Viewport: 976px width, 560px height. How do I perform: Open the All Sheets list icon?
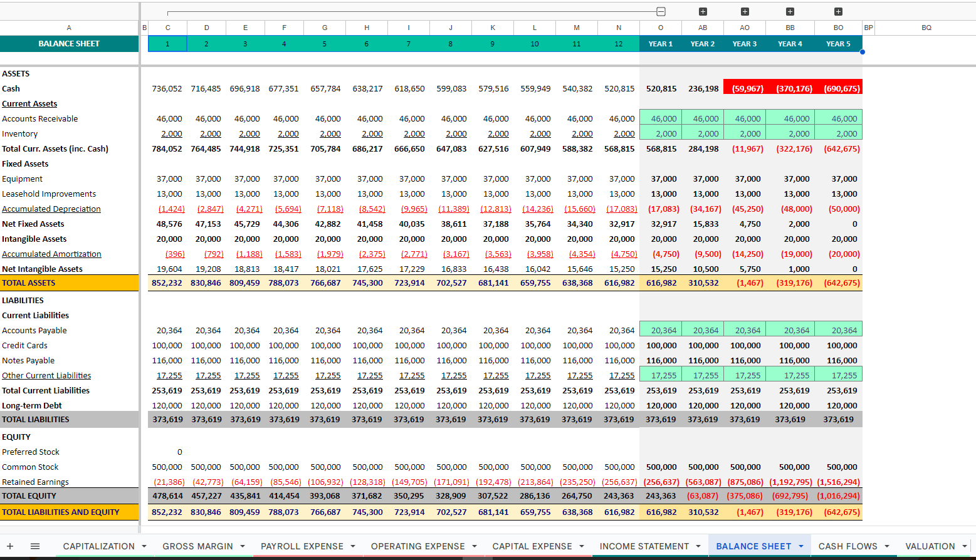pos(35,546)
